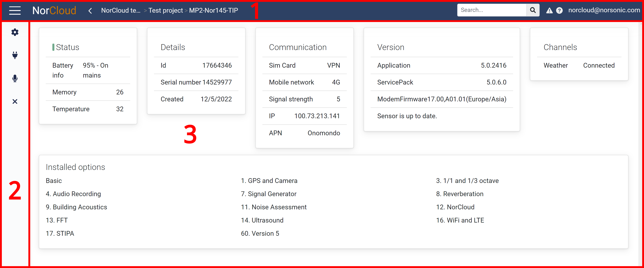Open the Test project breadcrumb
This screenshot has width=644, height=268.
166,10
